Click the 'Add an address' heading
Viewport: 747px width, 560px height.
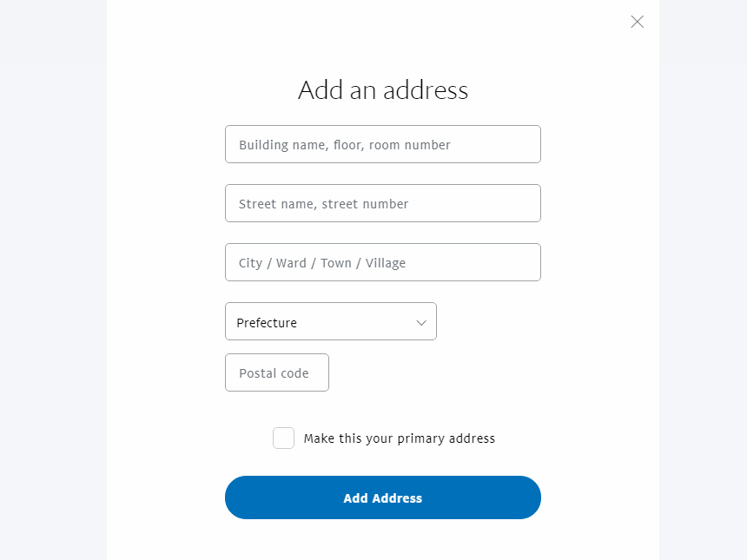coord(382,90)
